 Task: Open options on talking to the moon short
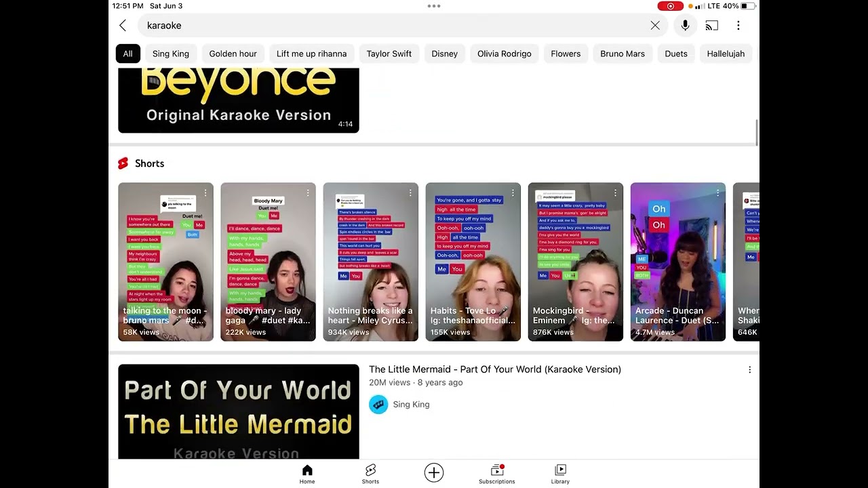coord(205,193)
